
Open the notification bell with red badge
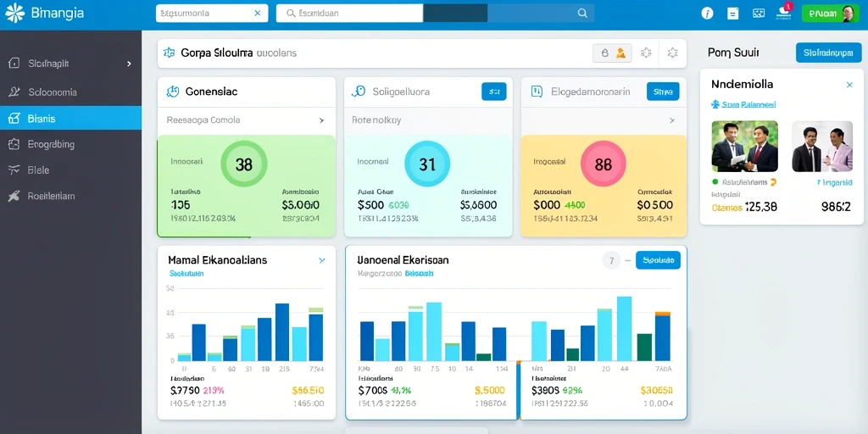point(785,11)
